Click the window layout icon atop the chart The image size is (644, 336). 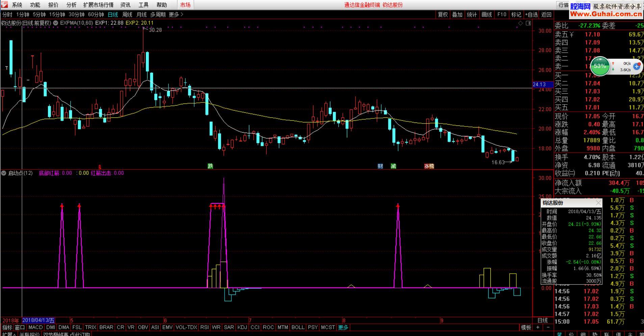pyautogui.click(x=529, y=23)
